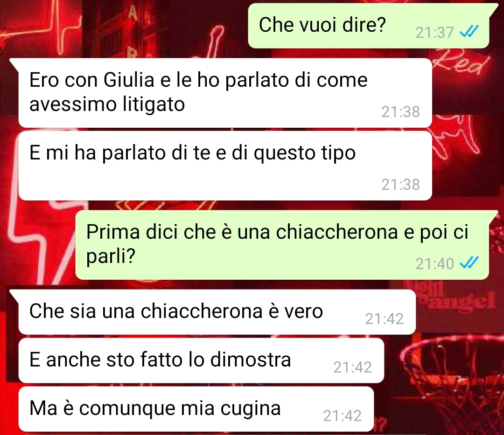504x435 pixels.
Task: Click the 21:37 timestamp on the first message
Action: pyautogui.click(x=434, y=33)
